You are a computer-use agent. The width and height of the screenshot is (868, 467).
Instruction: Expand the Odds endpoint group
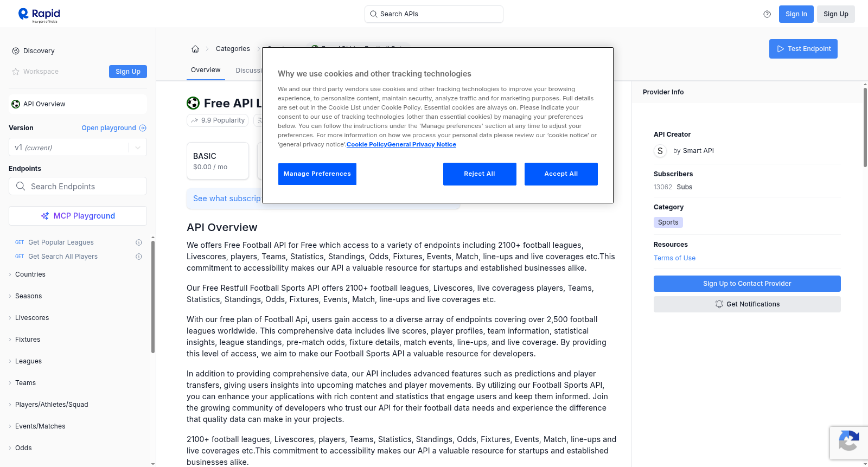tap(23, 448)
